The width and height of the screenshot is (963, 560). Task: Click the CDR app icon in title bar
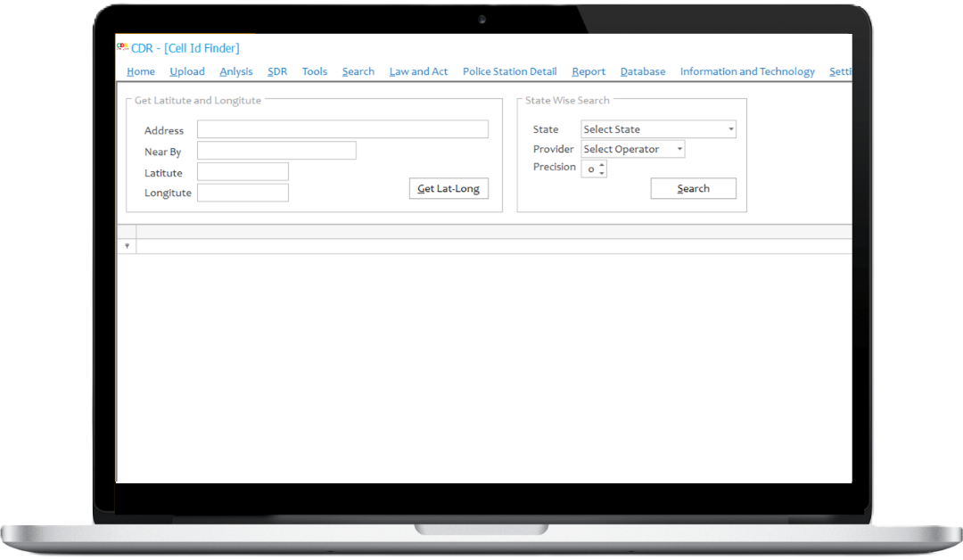click(122, 47)
